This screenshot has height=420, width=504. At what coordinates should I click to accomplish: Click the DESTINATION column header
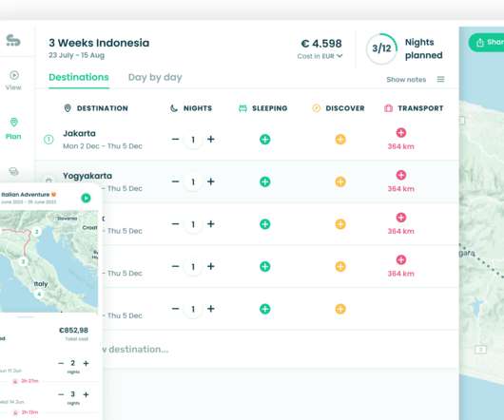pyautogui.click(x=96, y=108)
